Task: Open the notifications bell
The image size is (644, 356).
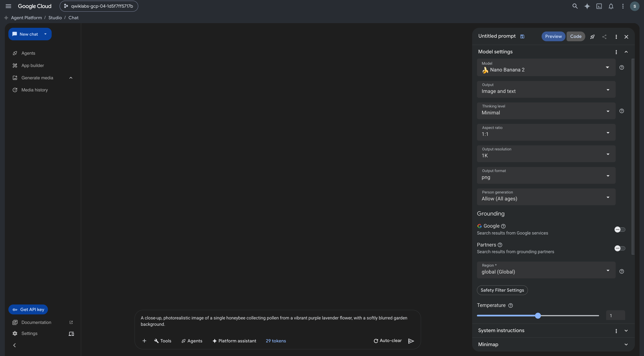Action: (611, 6)
